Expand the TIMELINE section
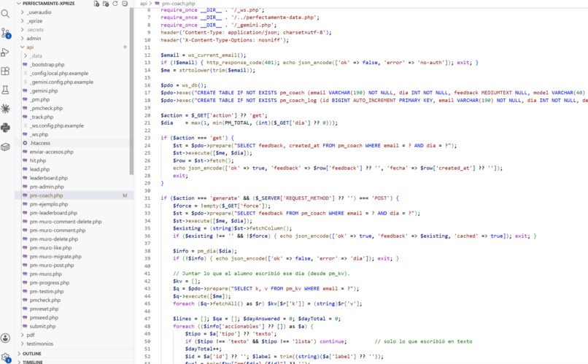This screenshot has height=364, width=588. [x=32, y=362]
